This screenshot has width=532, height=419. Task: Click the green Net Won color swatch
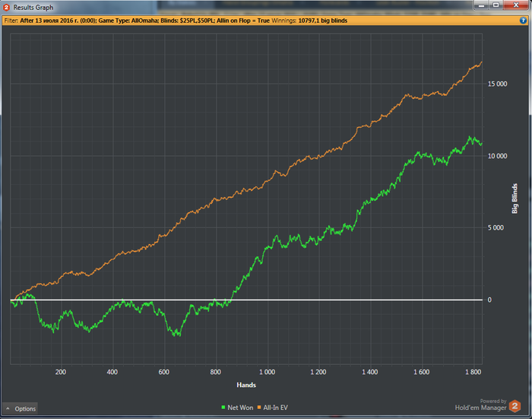pos(223,407)
